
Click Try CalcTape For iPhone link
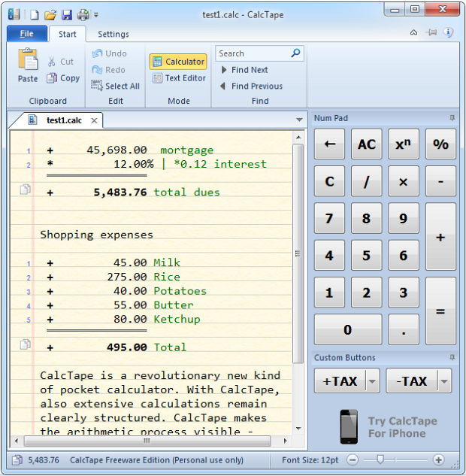pos(403,427)
